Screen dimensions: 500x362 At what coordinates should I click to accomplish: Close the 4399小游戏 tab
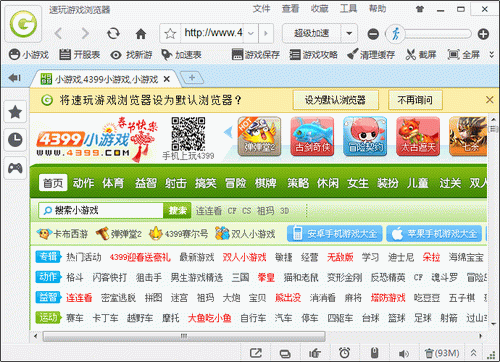pos(167,79)
